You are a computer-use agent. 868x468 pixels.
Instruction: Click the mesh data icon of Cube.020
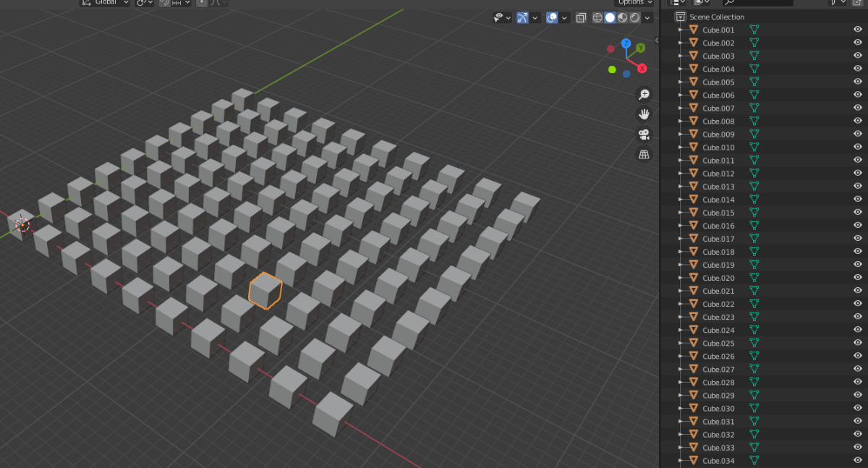754,278
